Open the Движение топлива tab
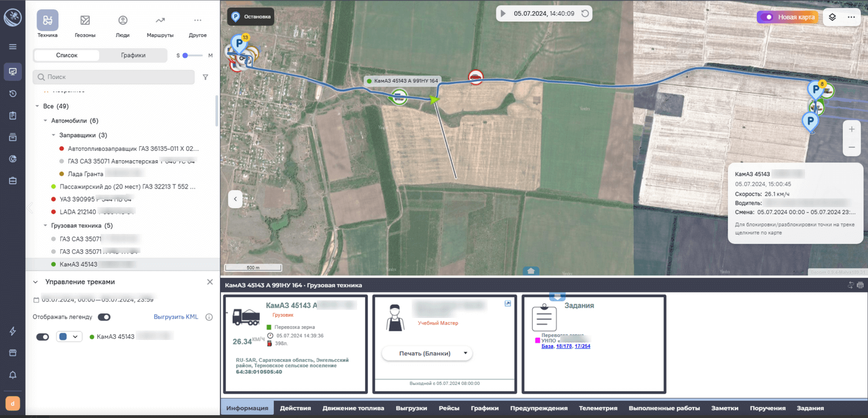This screenshot has width=868, height=418. coord(353,408)
